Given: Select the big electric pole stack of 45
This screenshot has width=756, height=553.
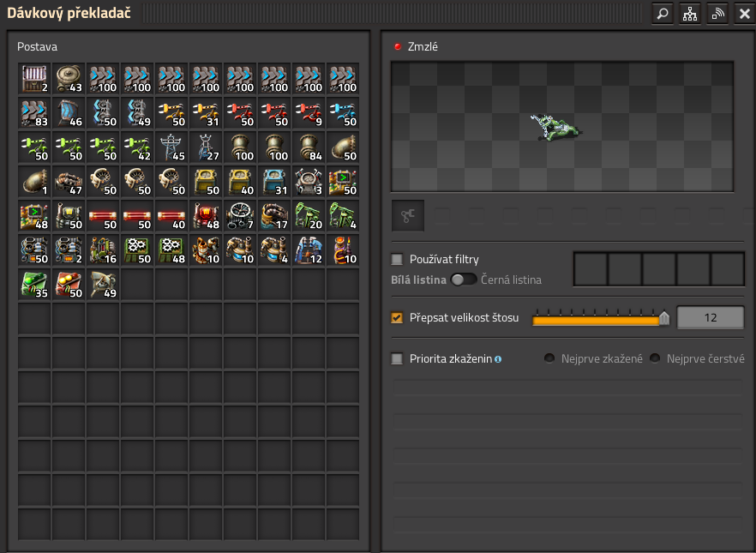Looking at the screenshot, I should pyautogui.click(x=171, y=147).
